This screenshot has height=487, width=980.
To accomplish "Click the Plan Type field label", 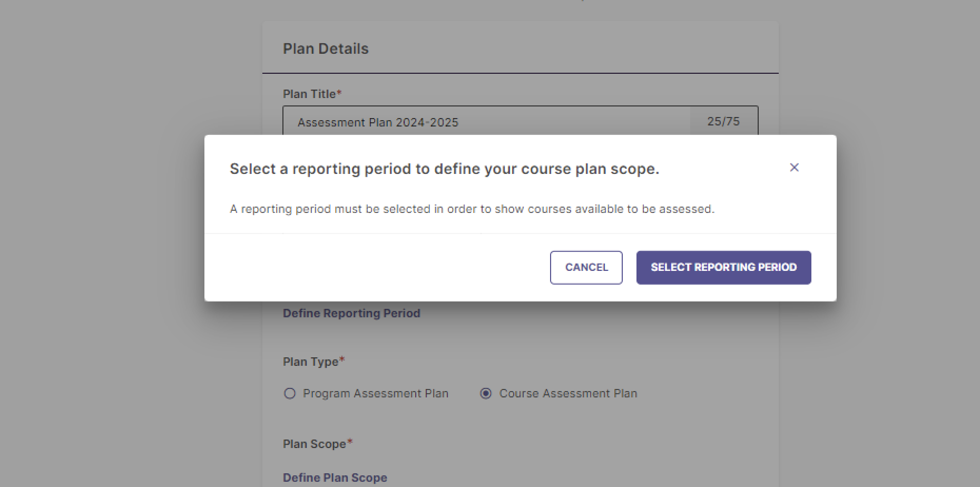I will (310, 362).
